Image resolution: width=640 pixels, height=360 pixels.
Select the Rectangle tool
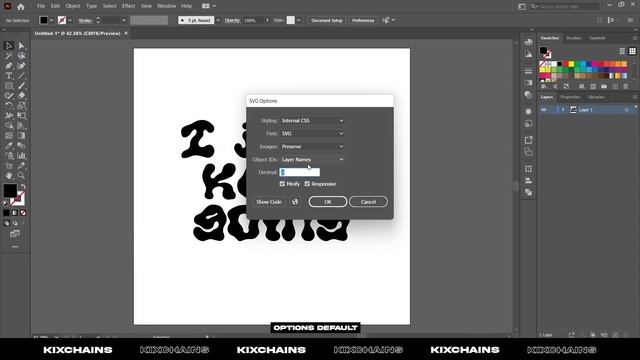9,86
